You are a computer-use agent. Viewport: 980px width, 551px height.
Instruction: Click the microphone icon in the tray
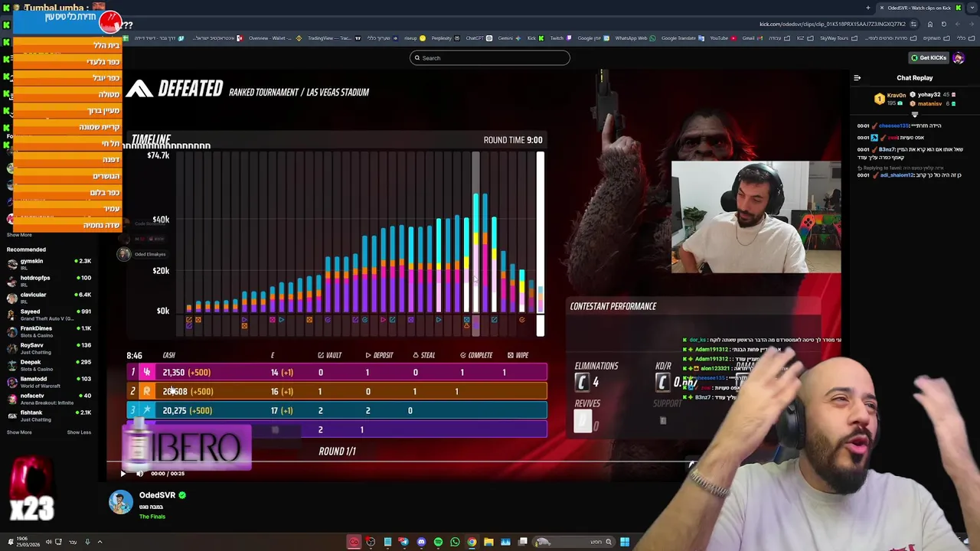pos(87,542)
